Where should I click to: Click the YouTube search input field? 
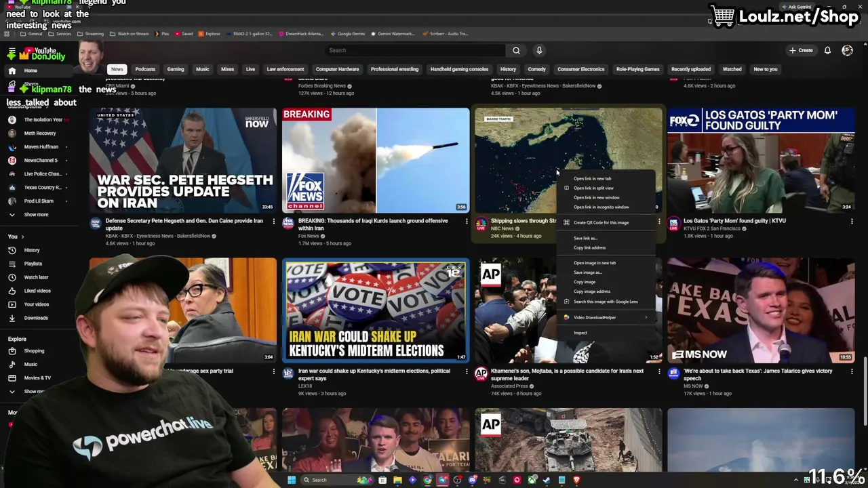coord(415,50)
